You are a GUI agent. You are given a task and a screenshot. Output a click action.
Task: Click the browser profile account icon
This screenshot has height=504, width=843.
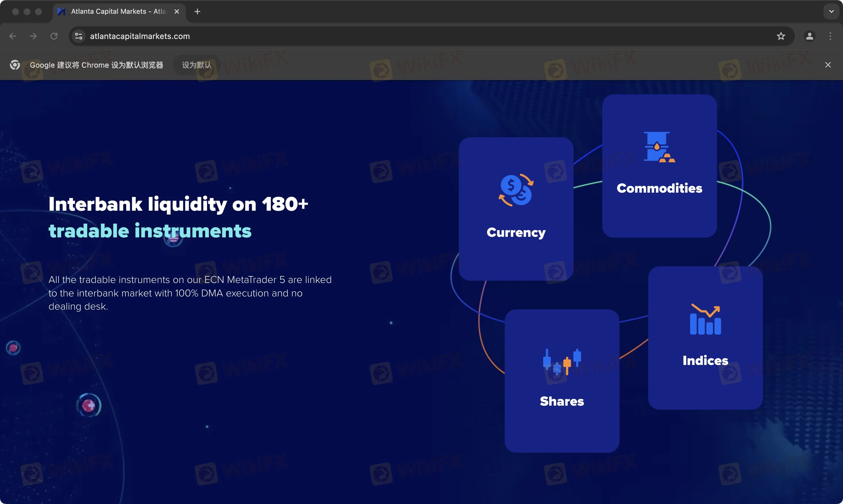(808, 36)
